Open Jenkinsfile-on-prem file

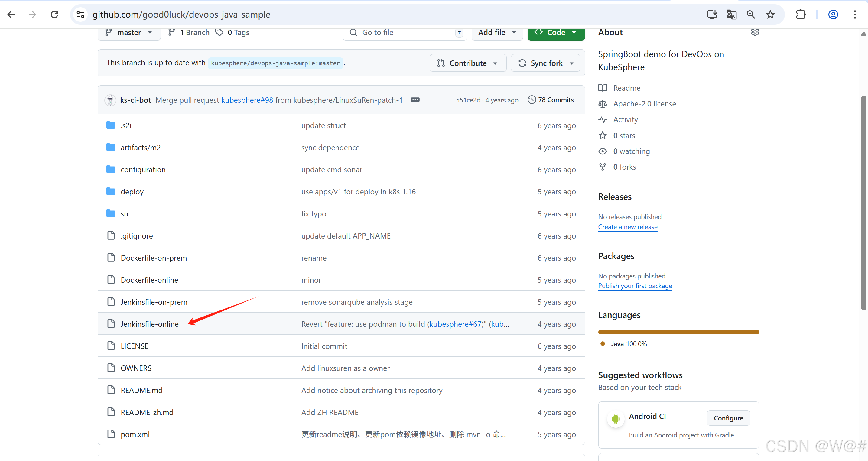(x=154, y=302)
